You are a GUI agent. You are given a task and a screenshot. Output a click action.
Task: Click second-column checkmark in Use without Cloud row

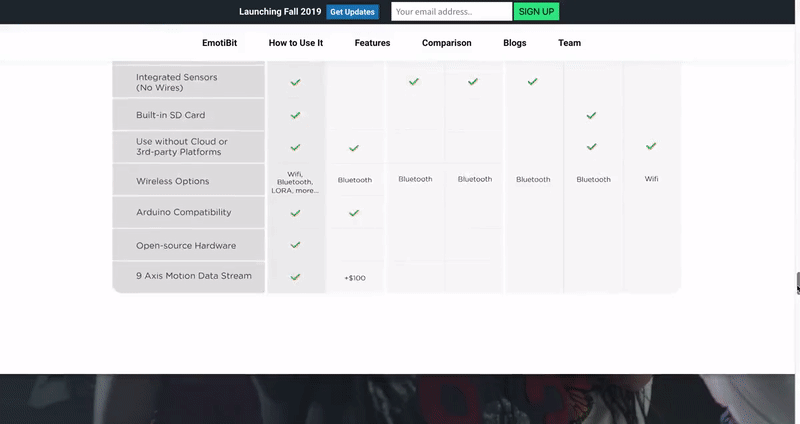(354, 148)
